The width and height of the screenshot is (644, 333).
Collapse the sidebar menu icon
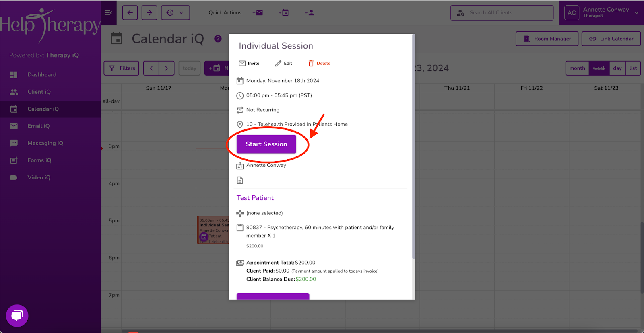108,12
